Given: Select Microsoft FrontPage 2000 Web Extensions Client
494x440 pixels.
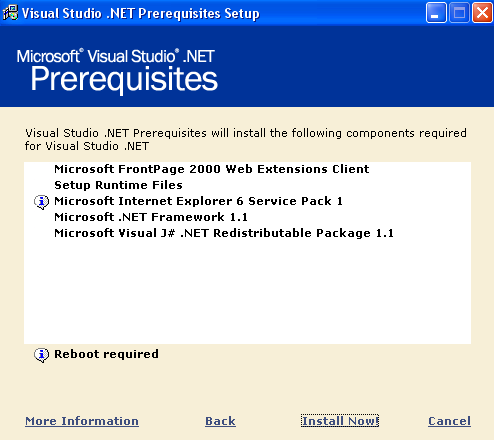Looking at the screenshot, I should pyautogui.click(x=212, y=169).
